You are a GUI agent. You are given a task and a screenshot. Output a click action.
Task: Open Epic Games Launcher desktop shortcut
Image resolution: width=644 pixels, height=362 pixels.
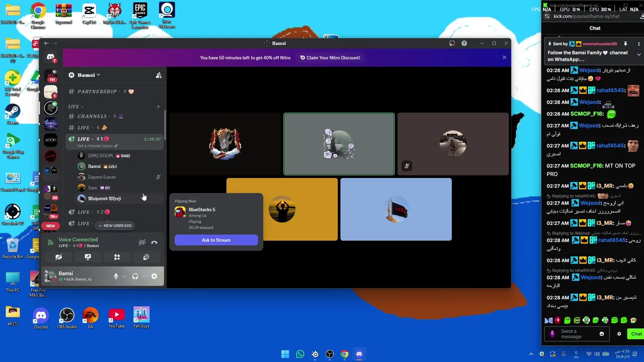(x=140, y=16)
